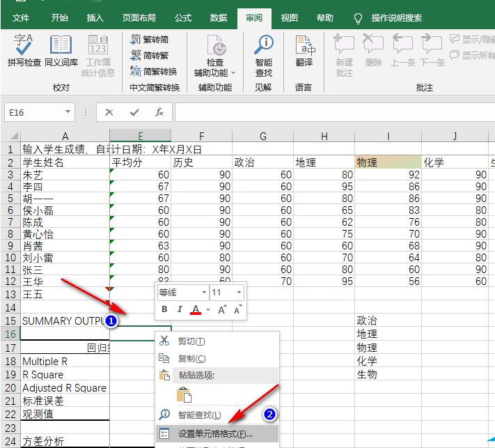Click cell containing Adjusted R Square
Screen dimensions: 495x448
[65, 387]
